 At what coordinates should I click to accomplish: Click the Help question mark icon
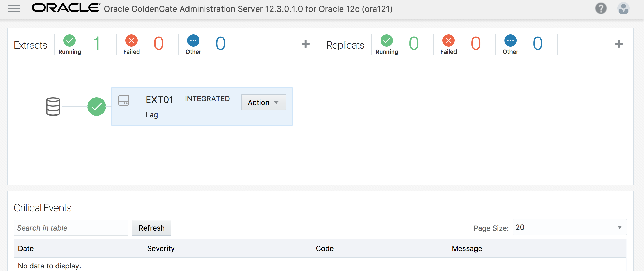tap(601, 8)
